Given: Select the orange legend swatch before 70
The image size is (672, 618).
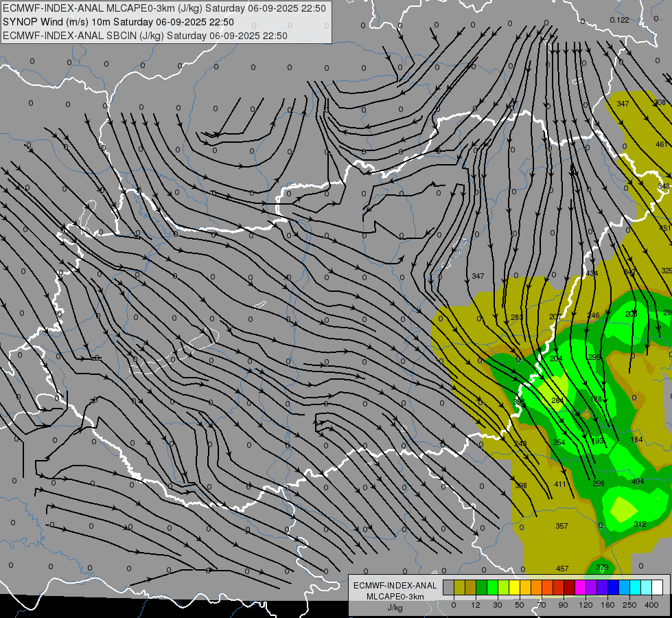Looking at the screenshot, I should (x=537, y=587).
